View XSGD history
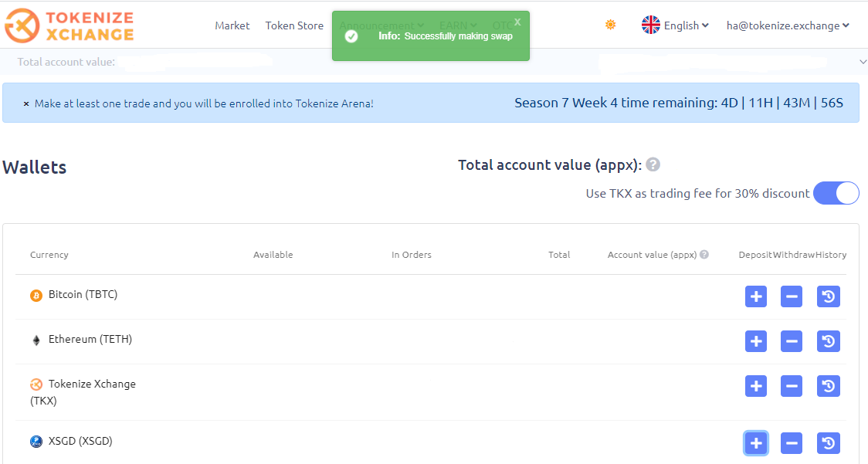 [x=828, y=443]
